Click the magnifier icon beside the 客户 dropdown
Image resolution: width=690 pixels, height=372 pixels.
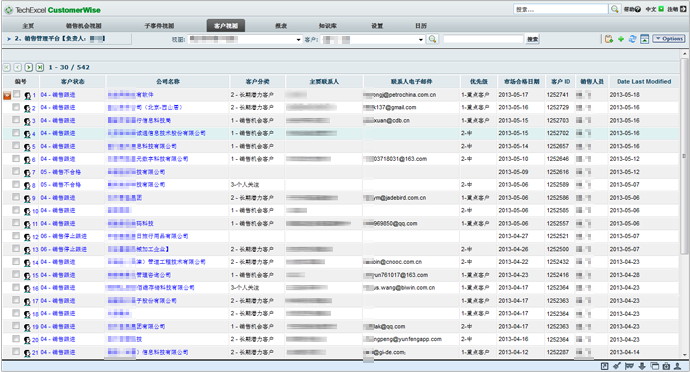tap(433, 39)
